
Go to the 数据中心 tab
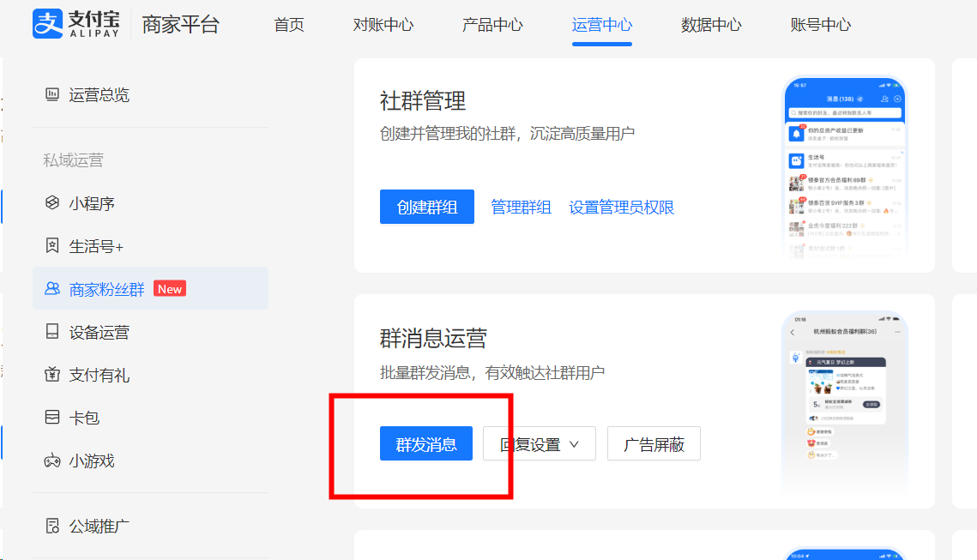[x=711, y=25]
